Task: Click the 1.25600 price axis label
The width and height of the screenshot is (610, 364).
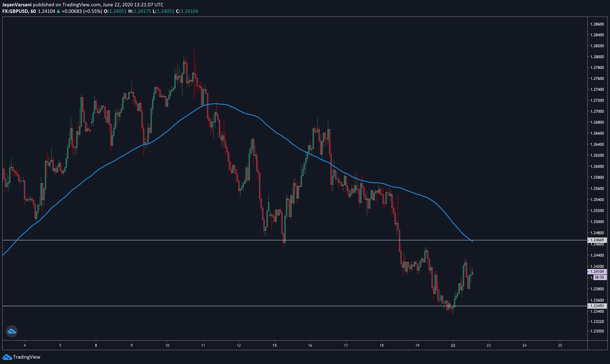Action: coord(597,188)
